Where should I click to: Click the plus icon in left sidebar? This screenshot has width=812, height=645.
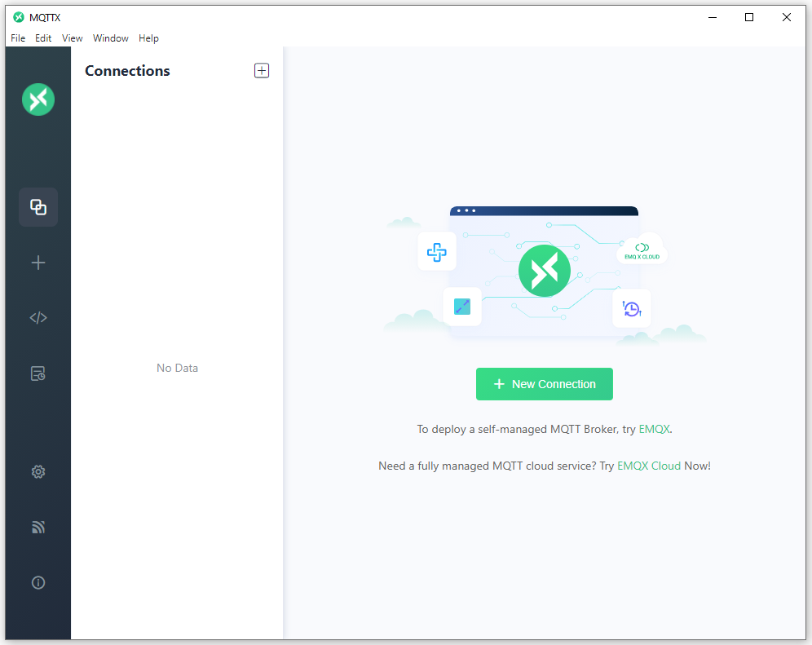click(38, 263)
